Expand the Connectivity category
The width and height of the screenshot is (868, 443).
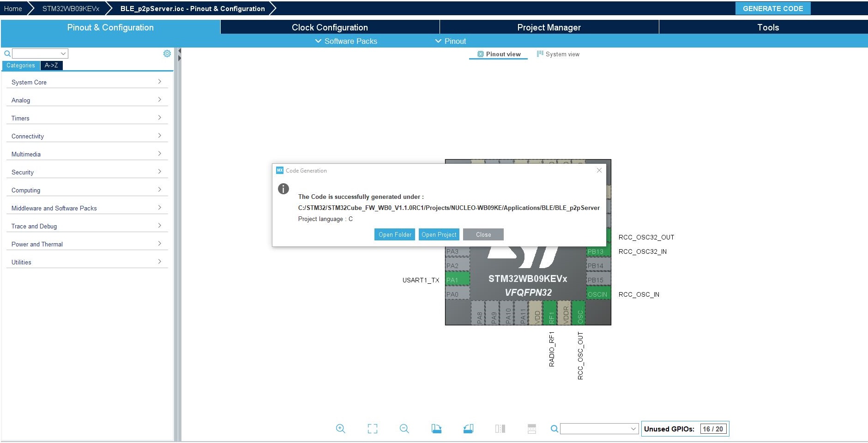pos(87,136)
